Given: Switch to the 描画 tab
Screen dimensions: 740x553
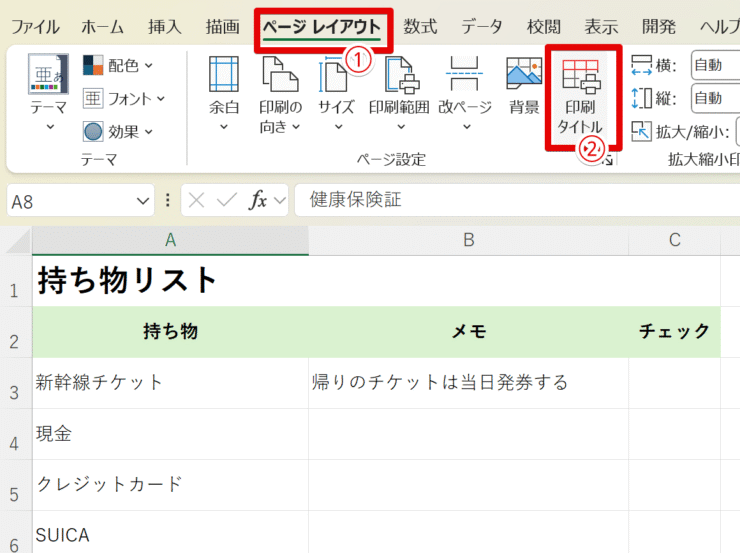Looking at the screenshot, I should pos(223,27).
